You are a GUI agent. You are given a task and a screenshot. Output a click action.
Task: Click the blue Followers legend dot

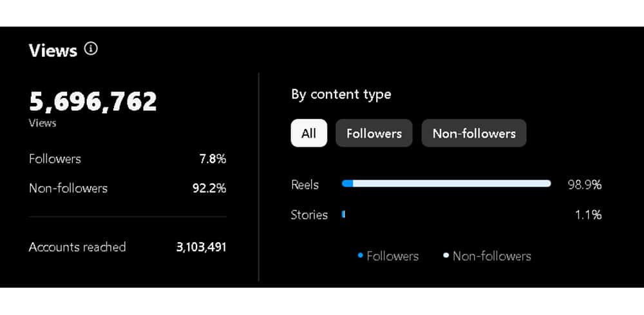[x=360, y=256]
